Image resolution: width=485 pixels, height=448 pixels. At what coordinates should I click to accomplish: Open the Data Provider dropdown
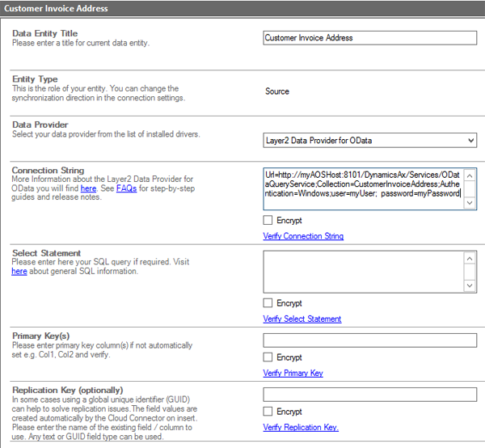pyautogui.click(x=369, y=141)
